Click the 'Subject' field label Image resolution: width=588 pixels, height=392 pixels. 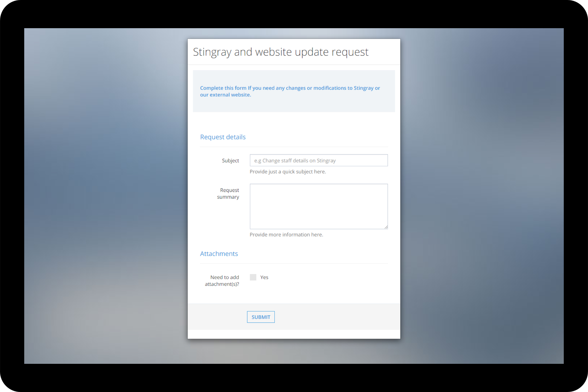coord(230,160)
